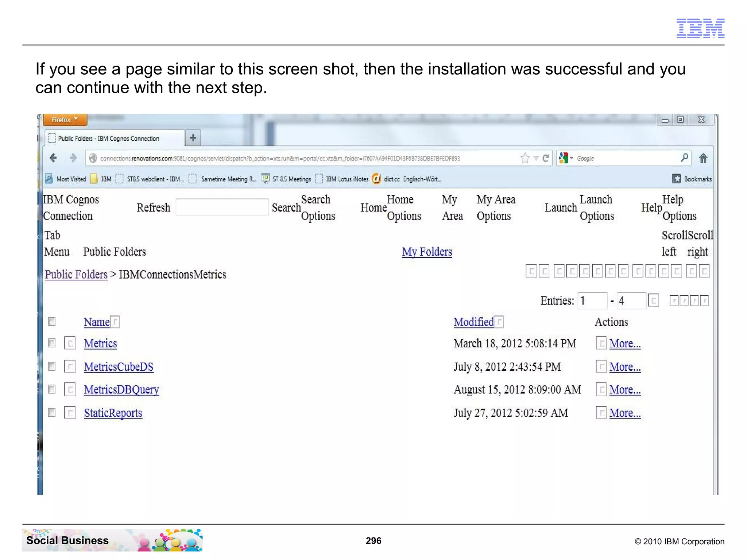Open the ST8.5 webclient bookmark

point(150,179)
